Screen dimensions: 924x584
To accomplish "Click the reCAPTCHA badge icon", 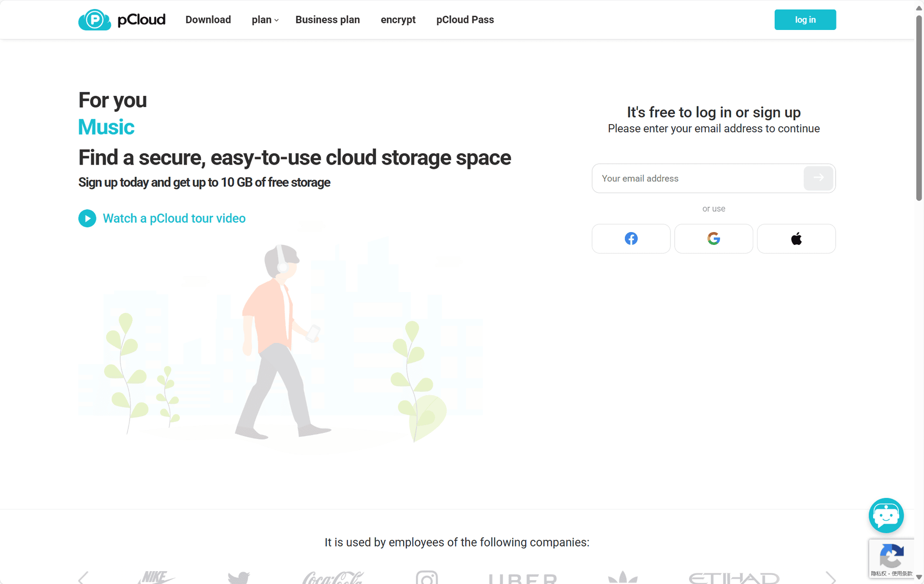I will tap(891, 557).
